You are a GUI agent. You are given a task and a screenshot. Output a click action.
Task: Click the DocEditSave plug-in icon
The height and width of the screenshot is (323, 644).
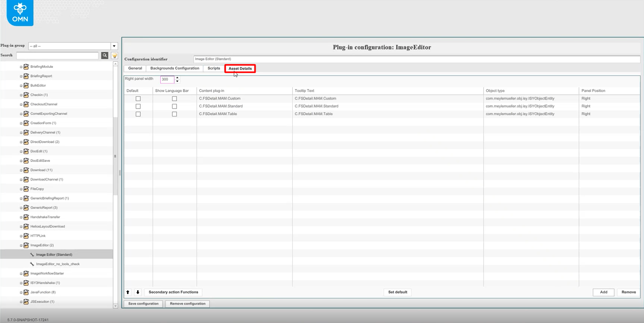tap(26, 160)
